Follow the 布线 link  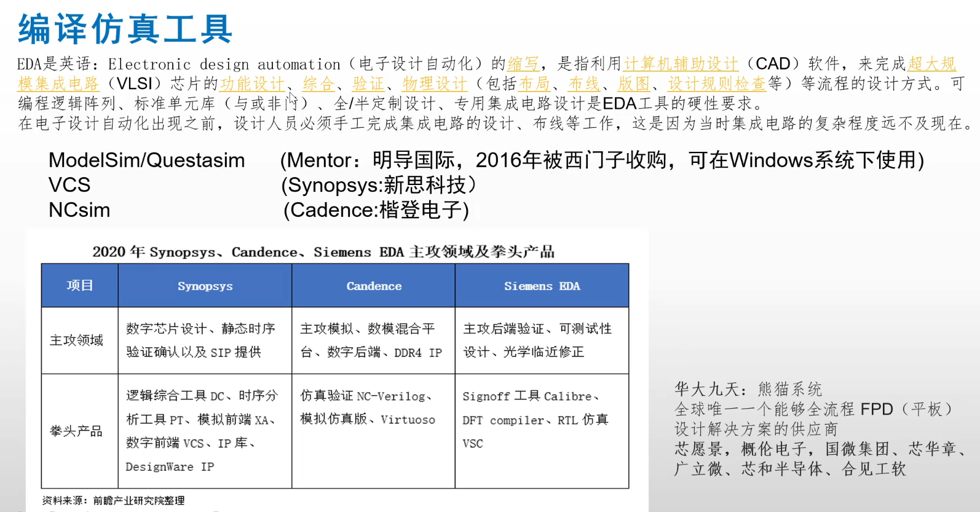[584, 84]
